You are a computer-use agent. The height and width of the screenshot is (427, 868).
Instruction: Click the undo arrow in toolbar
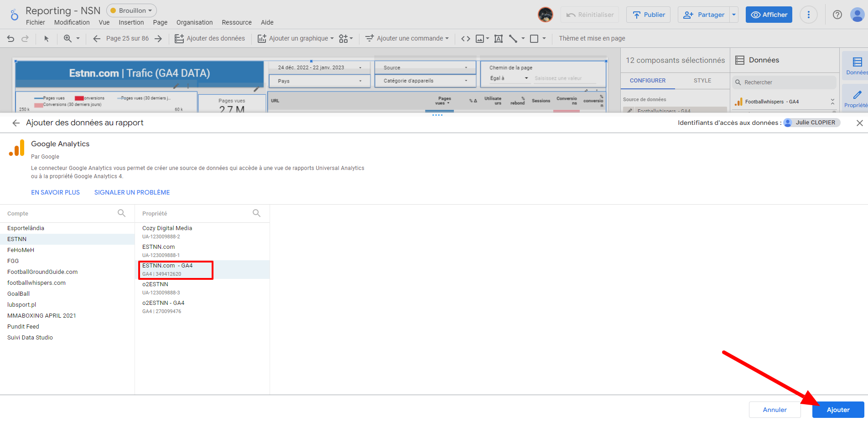(11, 39)
